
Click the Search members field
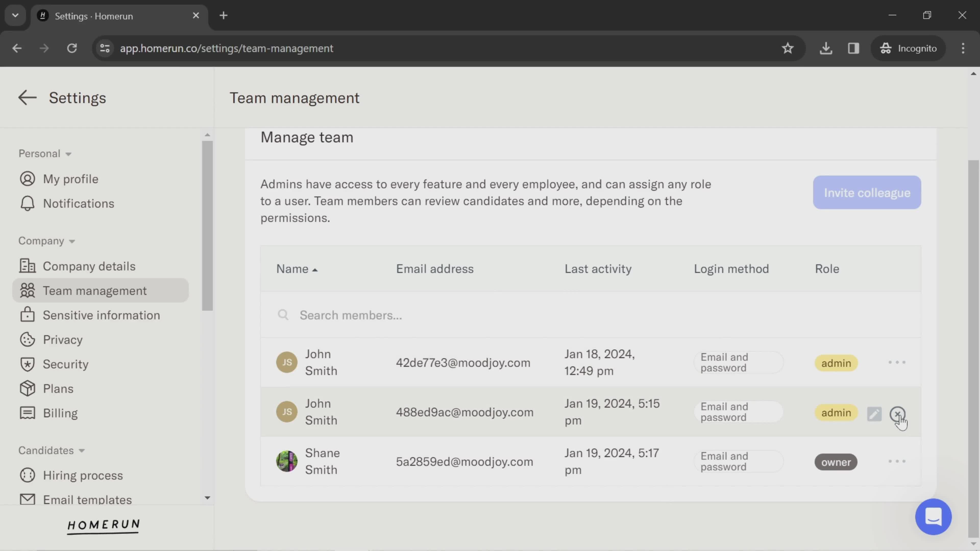coord(591,315)
